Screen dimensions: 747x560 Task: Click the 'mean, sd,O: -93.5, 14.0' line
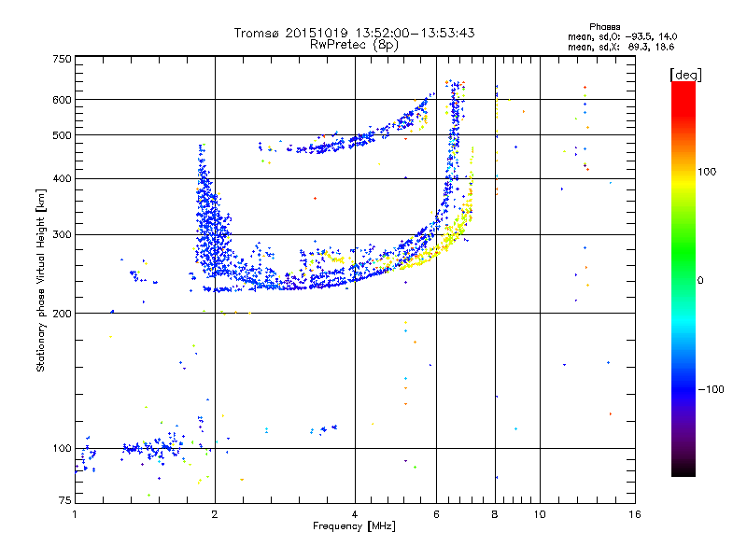tap(622, 36)
